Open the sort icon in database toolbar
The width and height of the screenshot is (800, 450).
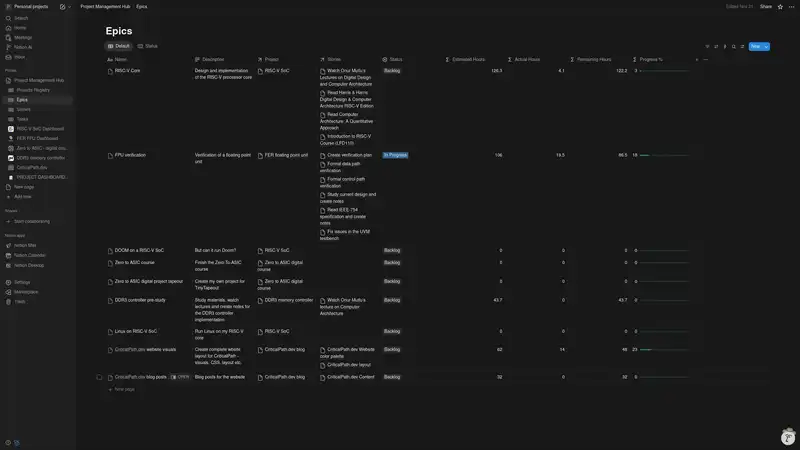pyautogui.click(x=716, y=46)
